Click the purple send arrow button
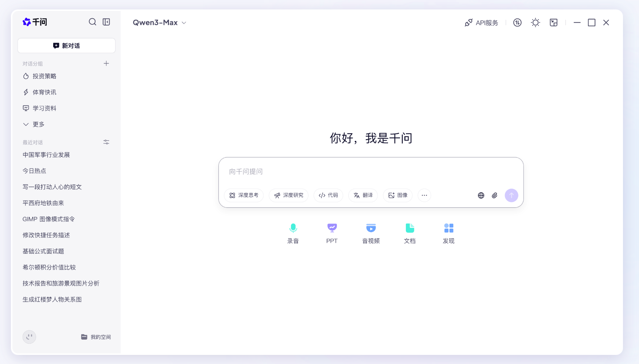 511,195
